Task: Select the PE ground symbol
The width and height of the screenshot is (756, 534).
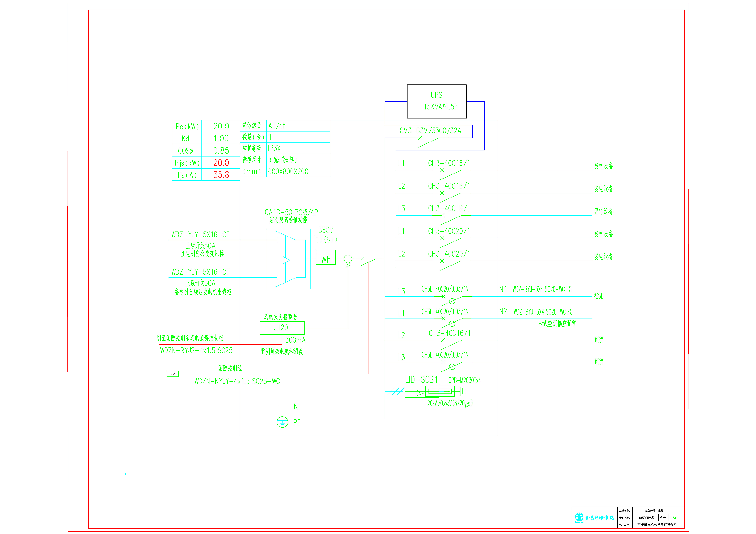Action: [282, 422]
